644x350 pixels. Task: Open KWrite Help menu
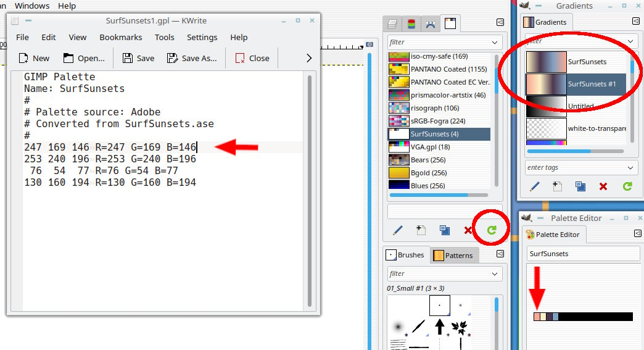[239, 38]
